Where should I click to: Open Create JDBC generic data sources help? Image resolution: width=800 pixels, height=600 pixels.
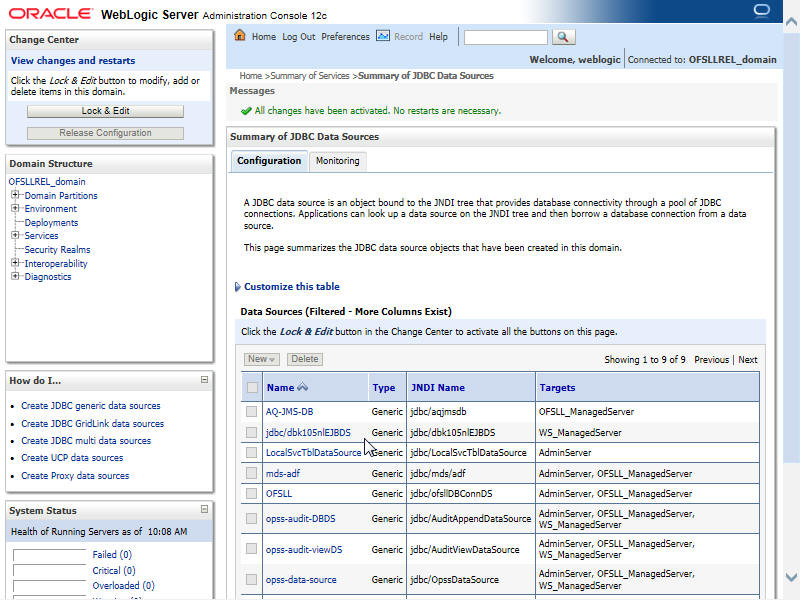click(x=91, y=406)
